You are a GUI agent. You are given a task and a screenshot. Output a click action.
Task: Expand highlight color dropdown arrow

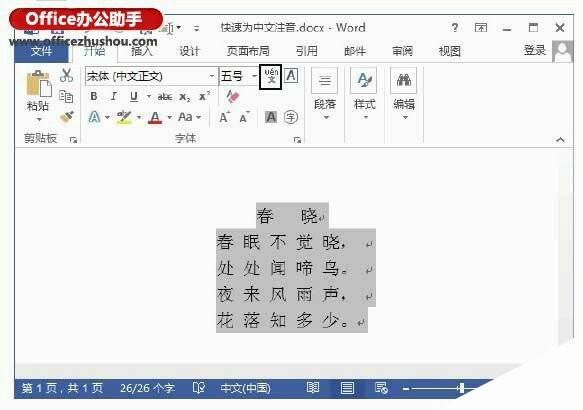coord(139,117)
